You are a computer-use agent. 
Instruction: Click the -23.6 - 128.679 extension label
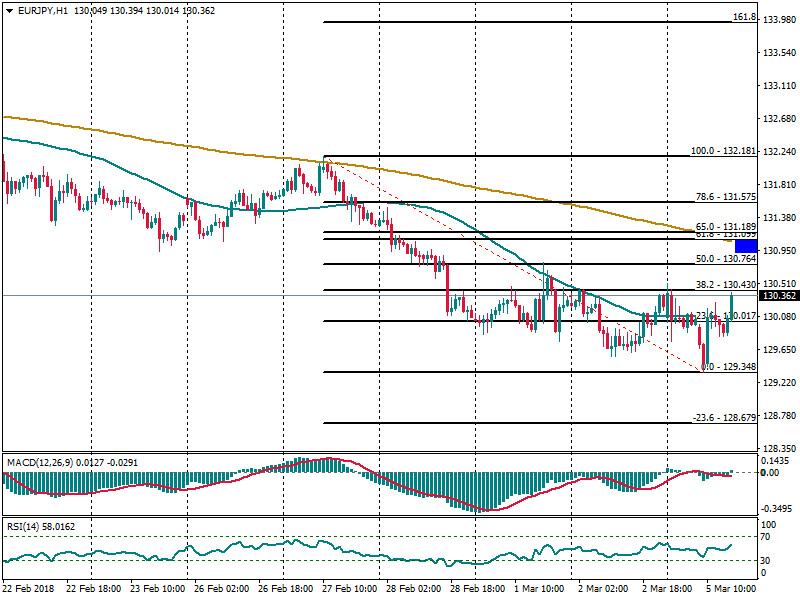point(722,418)
